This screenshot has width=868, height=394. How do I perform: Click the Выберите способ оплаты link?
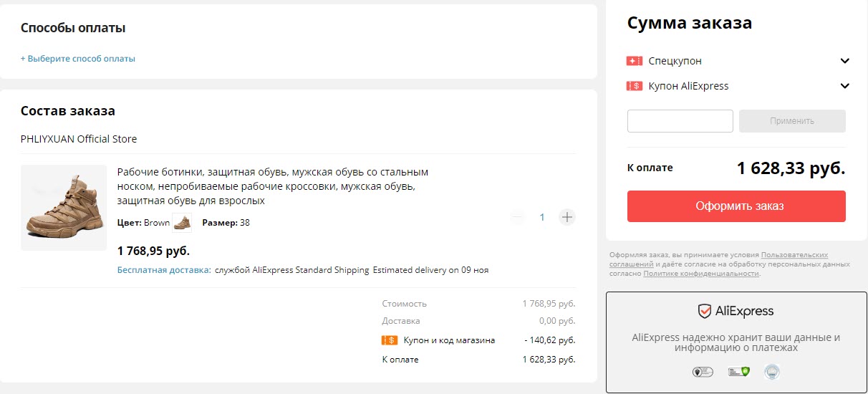click(x=78, y=59)
